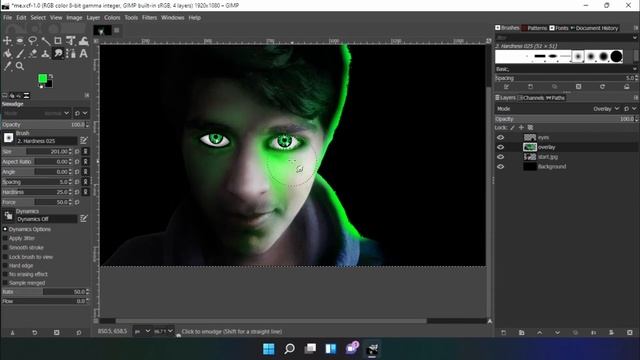Select the Eraser tool
Image resolution: width=640 pixels, height=360 pixels.
click(x=32, y=53)
